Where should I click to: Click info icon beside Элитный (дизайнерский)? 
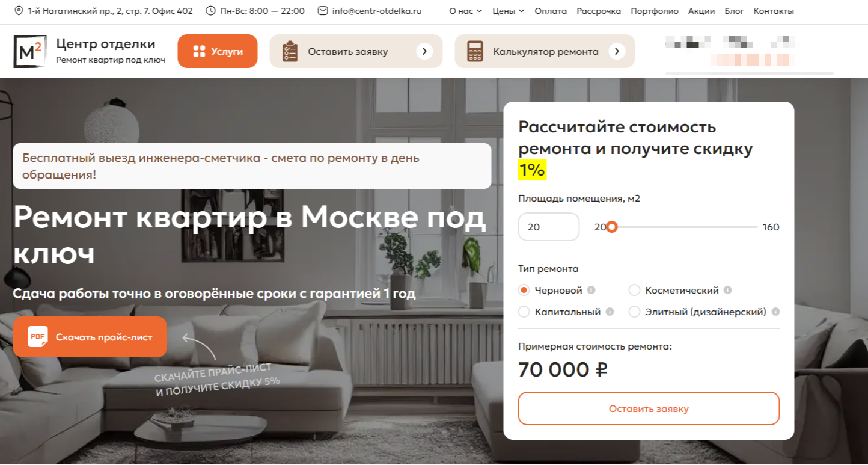click(775, 312)
